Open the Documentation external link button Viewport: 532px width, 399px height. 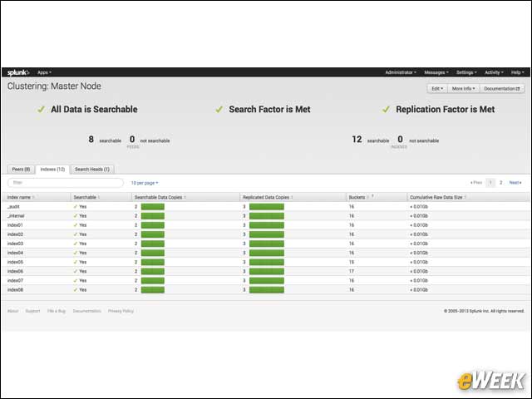(502, 89)
